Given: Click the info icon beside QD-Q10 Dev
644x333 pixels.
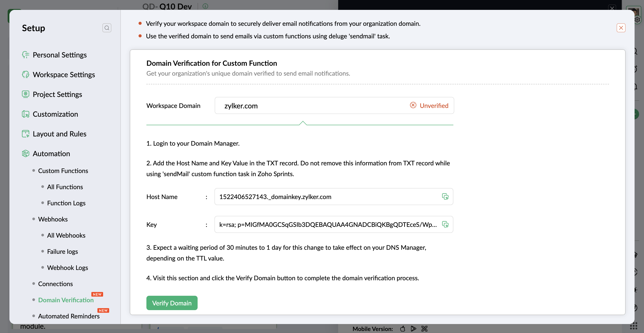Looking at the screenshot, I should tap(205, 6).
